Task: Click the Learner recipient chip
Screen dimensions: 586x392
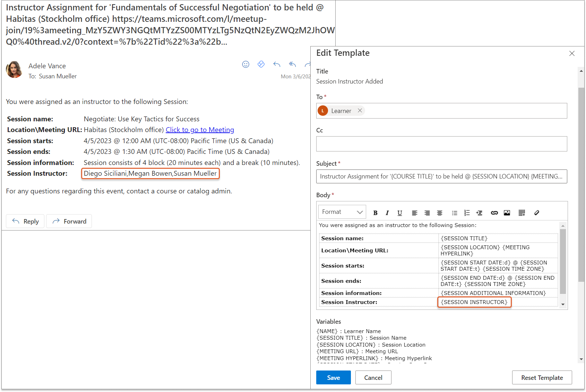Action: (341, 111)
